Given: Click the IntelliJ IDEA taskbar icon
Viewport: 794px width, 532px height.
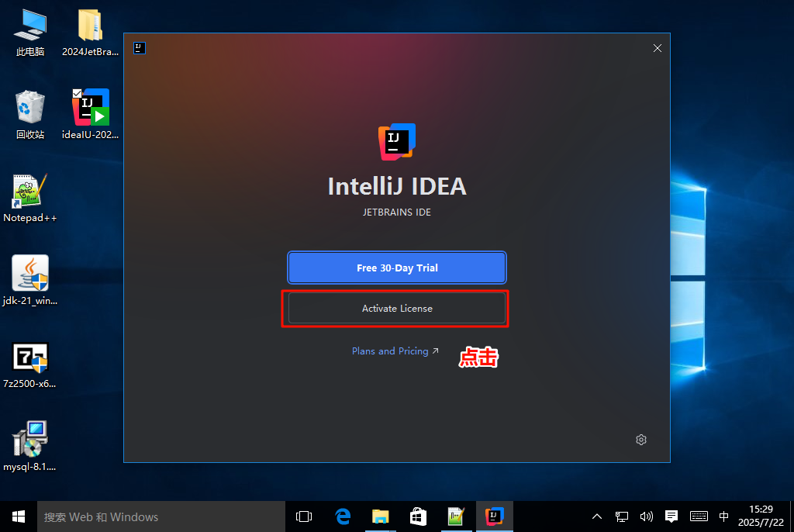Looking at the screenshot, I should [x=494, y=516].
